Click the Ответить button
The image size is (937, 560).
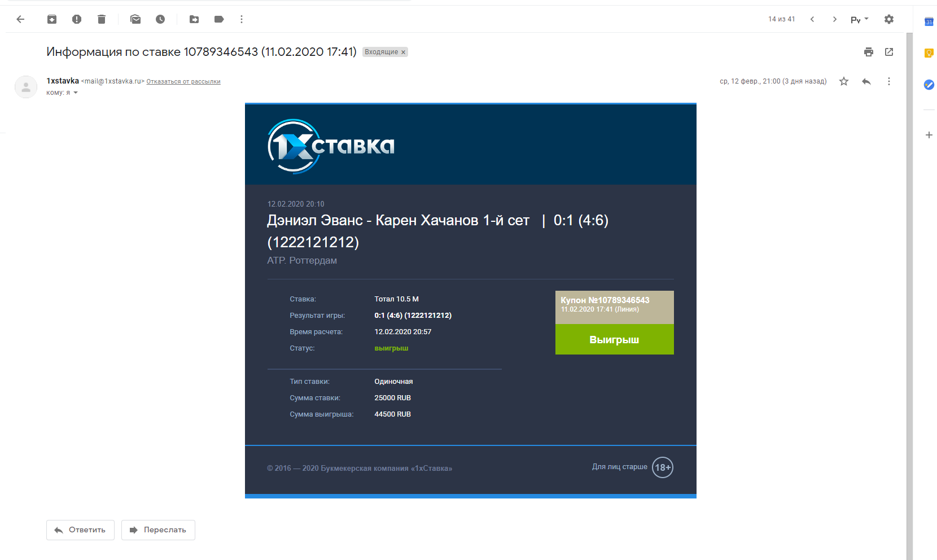tap(80, 530)
